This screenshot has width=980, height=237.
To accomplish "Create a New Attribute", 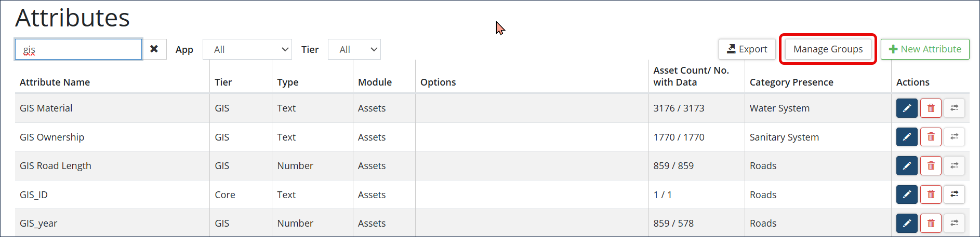I will pos(925,49).
